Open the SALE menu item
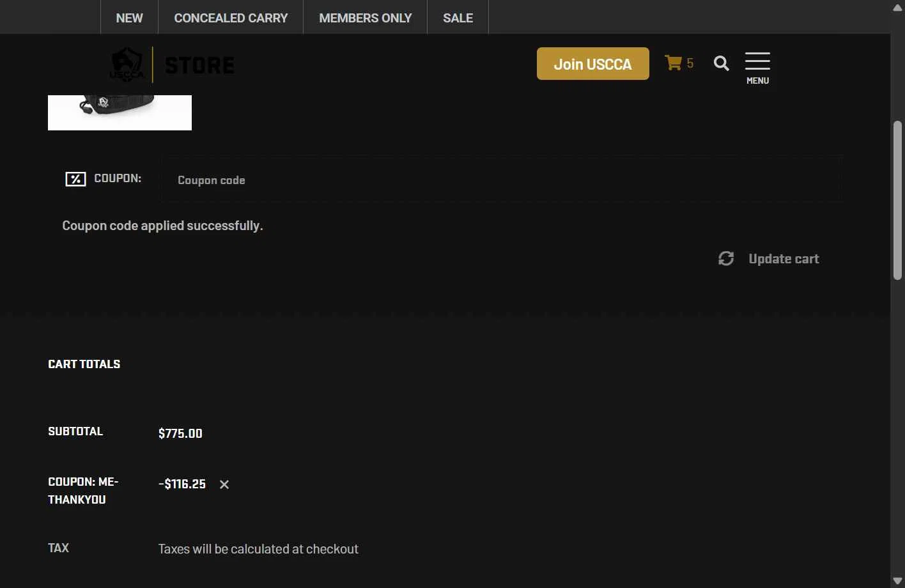905x588 pixels. coord(458,17)
